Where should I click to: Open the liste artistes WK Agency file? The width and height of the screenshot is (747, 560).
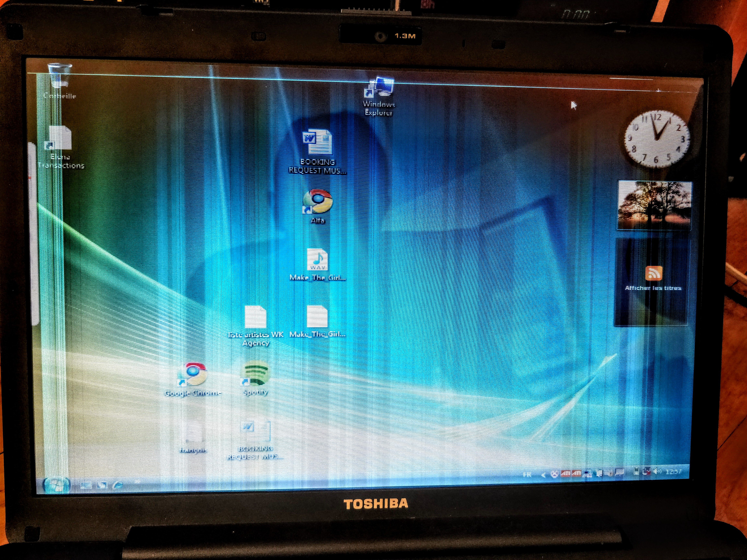[256, 317]
